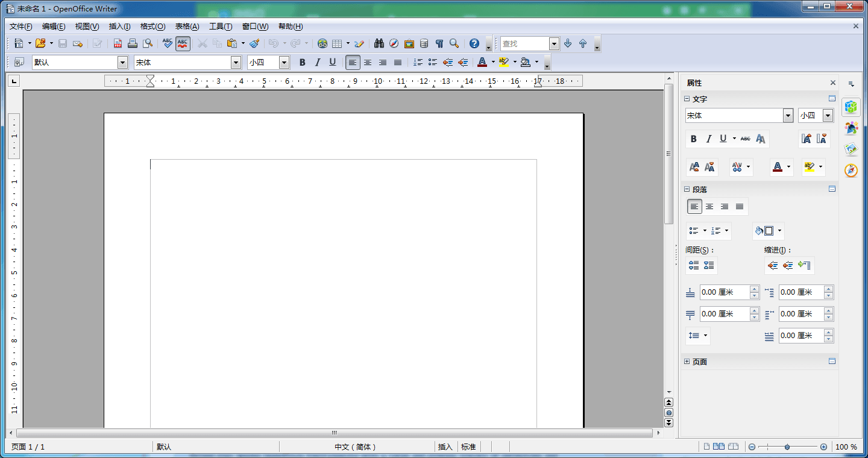Viewport: 868px width, 458px height.
Task: Click the toolbar Decrease Indent icon
Action: (448, 62)
